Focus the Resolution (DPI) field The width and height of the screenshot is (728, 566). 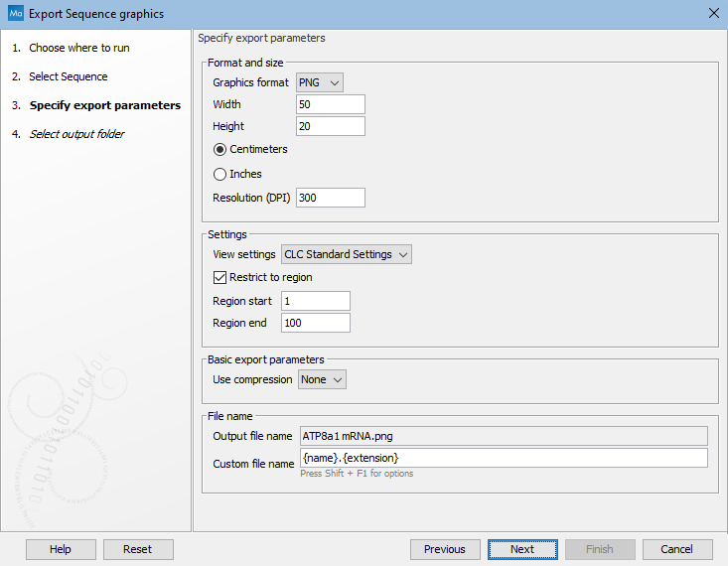click(x=330, y=198)
